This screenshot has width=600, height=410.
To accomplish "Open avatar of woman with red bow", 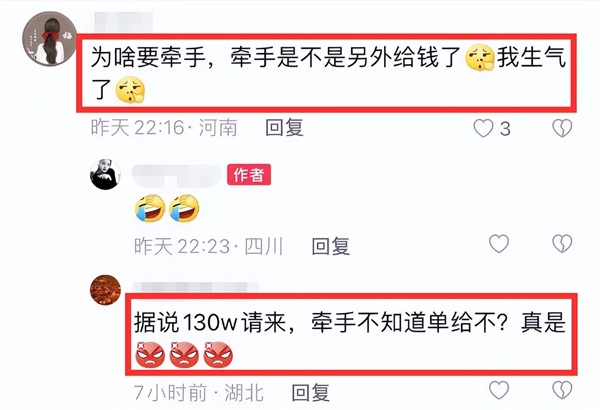I will point(49,39).
